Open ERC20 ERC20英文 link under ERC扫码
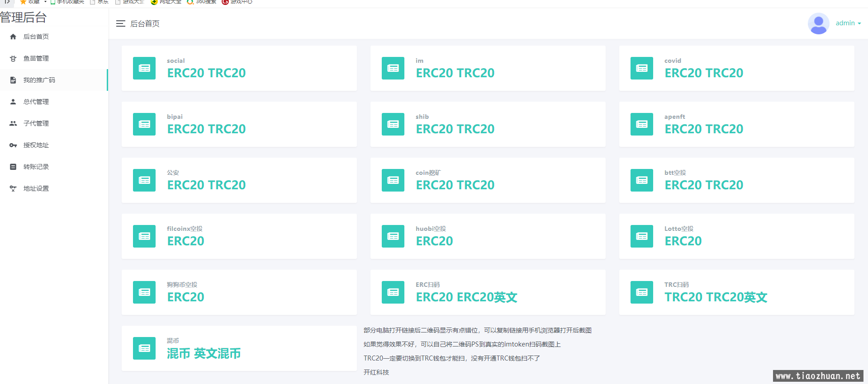868x384 pixels. [x=466, y=297]
